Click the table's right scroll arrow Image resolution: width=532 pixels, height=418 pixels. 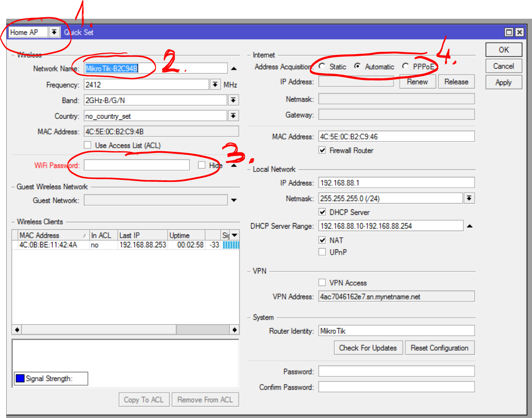(235, 330)
